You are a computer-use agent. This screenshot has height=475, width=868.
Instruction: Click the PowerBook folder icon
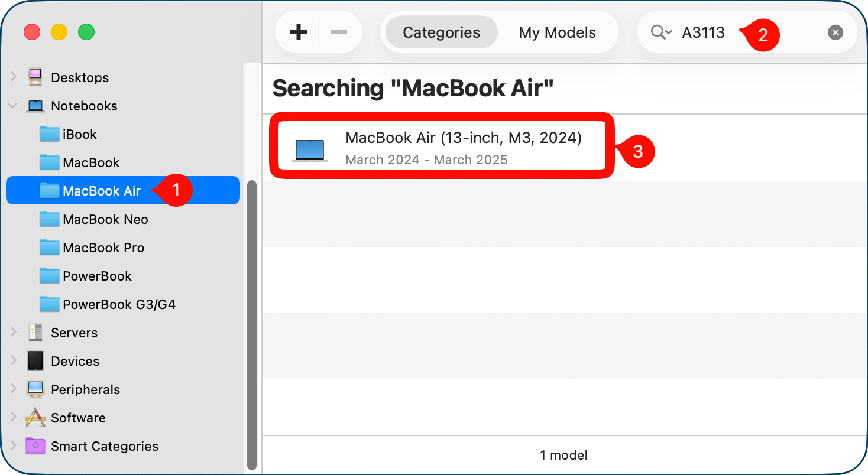click(49, 276)
